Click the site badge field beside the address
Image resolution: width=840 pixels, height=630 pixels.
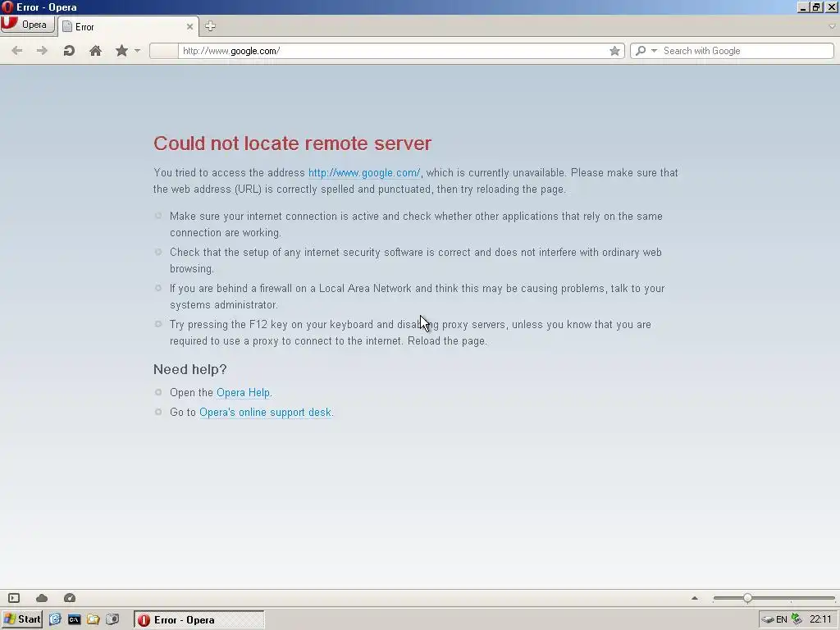coord(163,51)
